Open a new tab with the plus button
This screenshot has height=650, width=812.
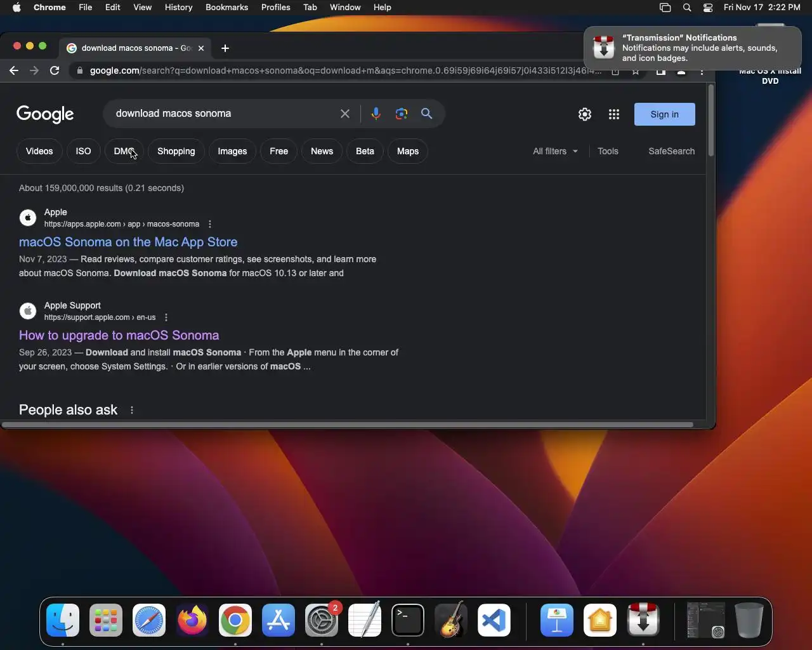225,48
